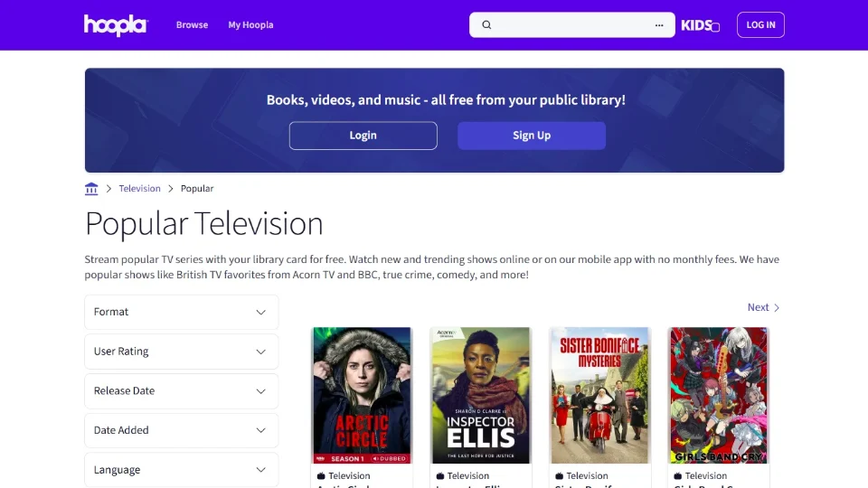Click TV icon under Arctic Circle

321,476
